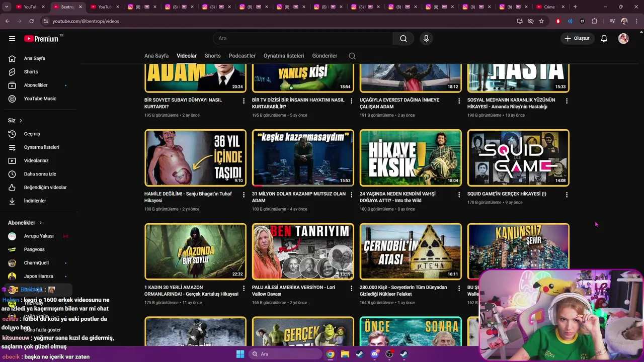Viewport: 644px width, 362px height.
Task: Click the Chrome icon in the taskbar
Action: pyautogui.click(x=330, y=354)
